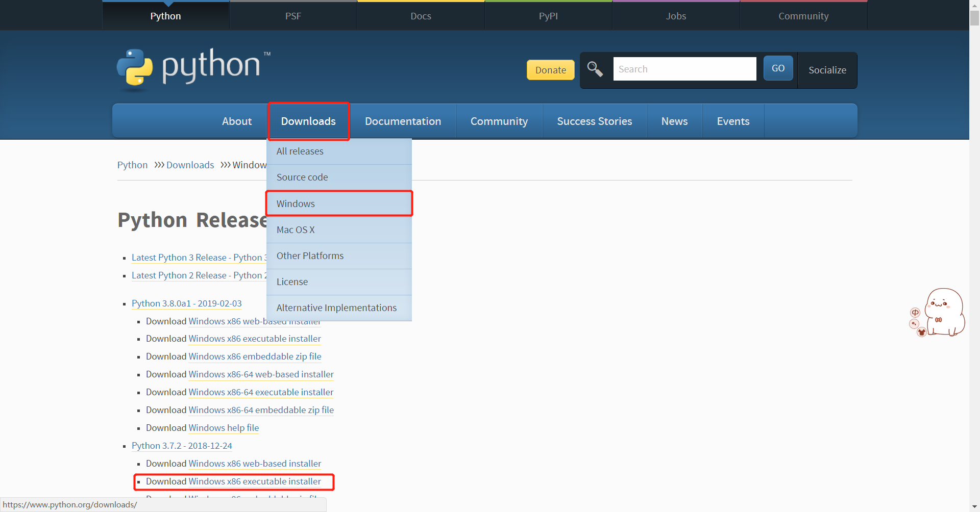Open Latest Python 3 Release link

[199, 258]
